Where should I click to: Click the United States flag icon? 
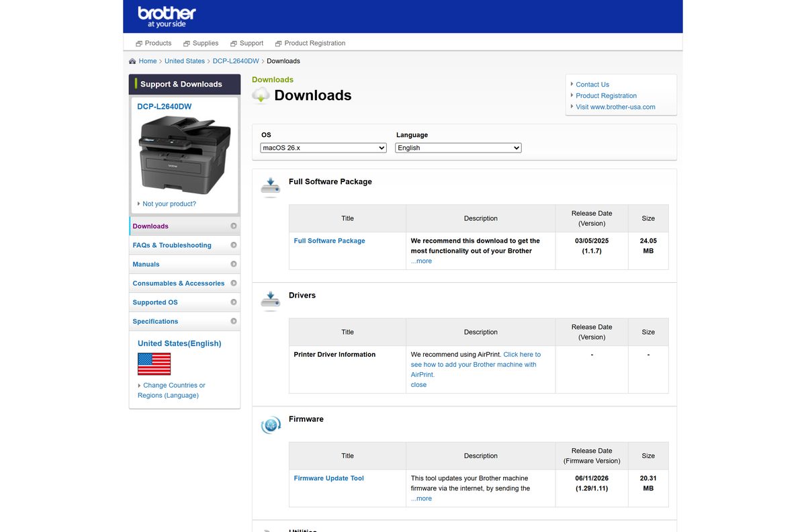154,364
